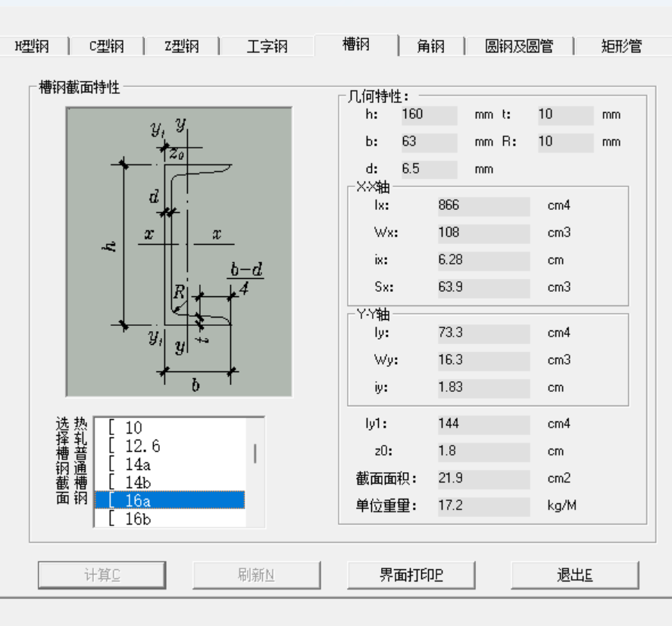Print the interface with 界面打印P
672x626 pixels.
[x=411, y=575]
